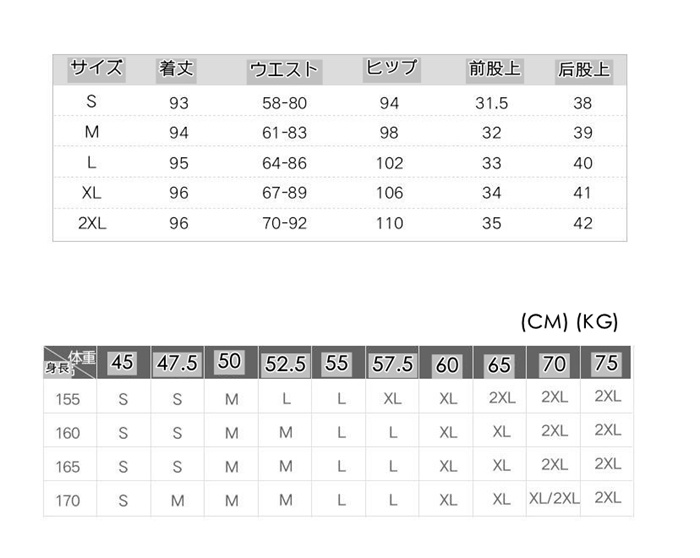Click the (CM) (KG) units label
Screen dimensions: 700x558
click(x=570, y=322)
